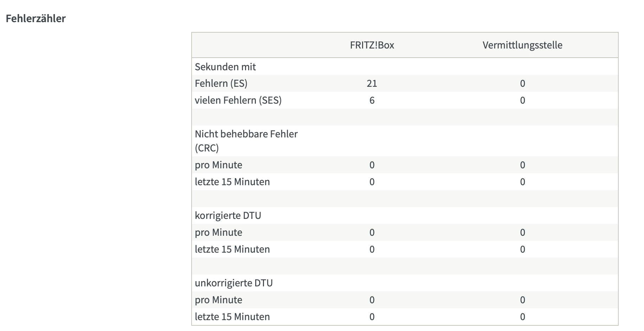The image size is (644, 331).
Task: Click Vermittlungsstelle value for vielen Fehlern (SES)
Action: point(522,100)
